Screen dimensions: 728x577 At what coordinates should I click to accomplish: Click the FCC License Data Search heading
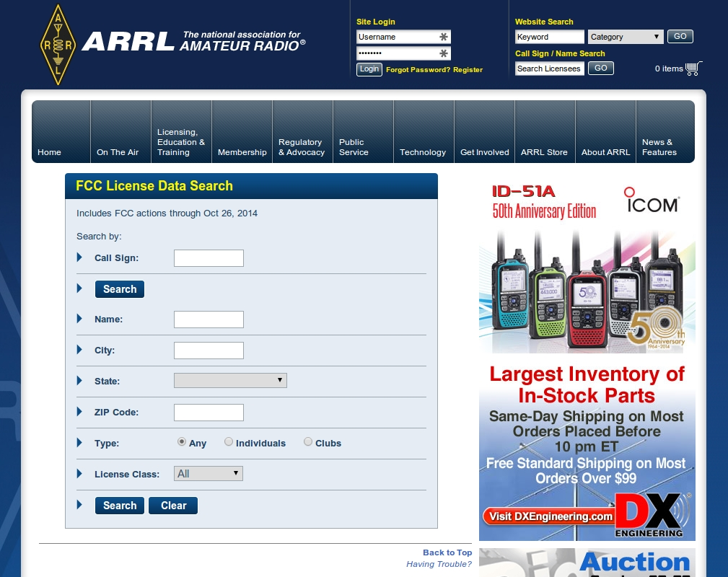point(154,185)
